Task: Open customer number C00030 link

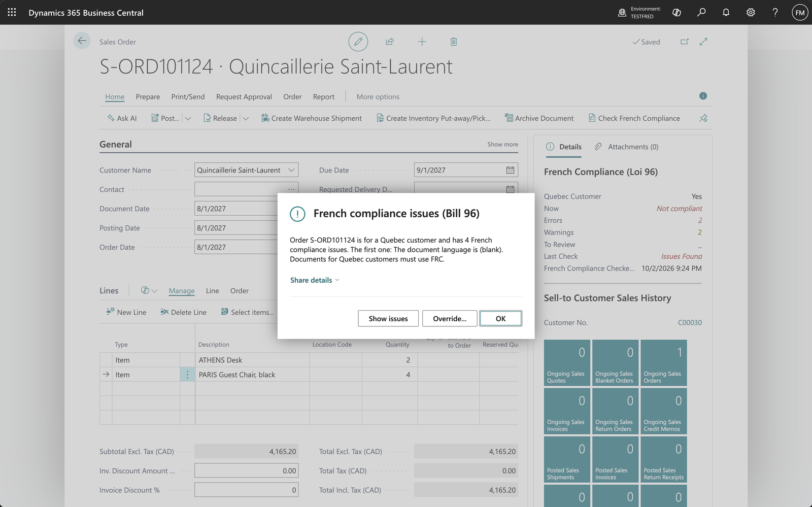Action: tap(690, 322)
